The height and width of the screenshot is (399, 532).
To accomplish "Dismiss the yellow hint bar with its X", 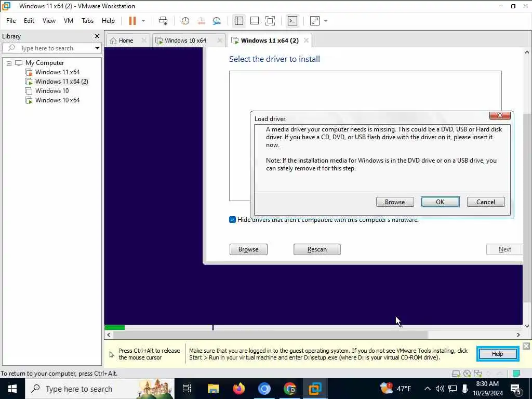I will [x=526, y=345].
